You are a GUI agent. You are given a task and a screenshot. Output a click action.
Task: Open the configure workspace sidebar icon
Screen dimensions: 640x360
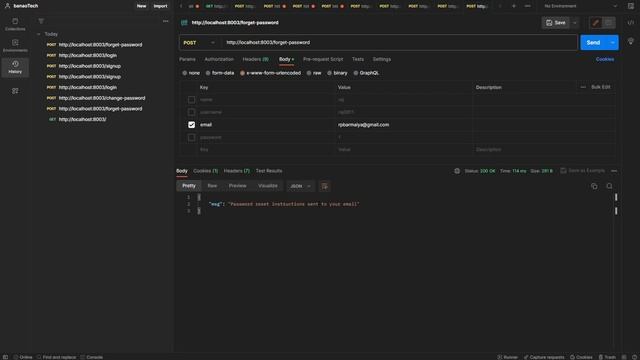[x=15, y=91]
